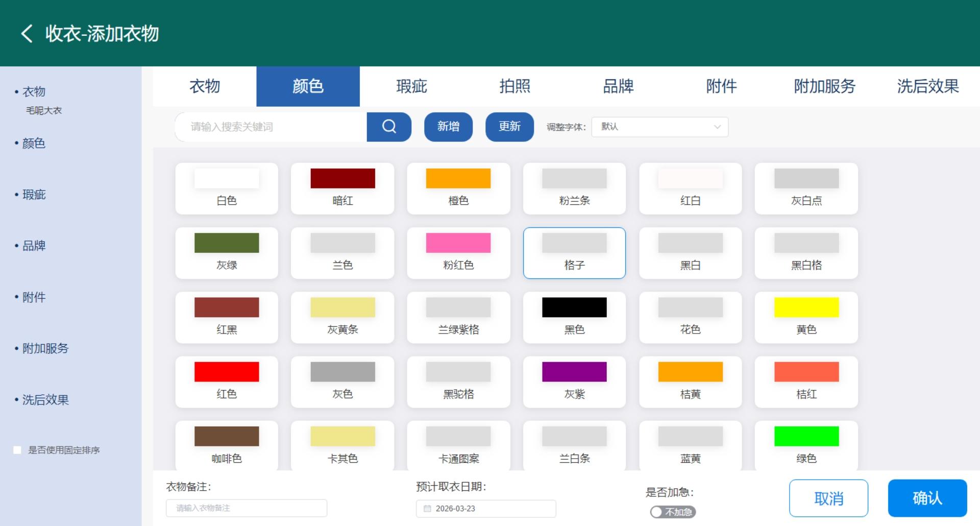Select the 红黑 color swatch
This screenshot has height=526, width=980.
(x=227, y=317)
